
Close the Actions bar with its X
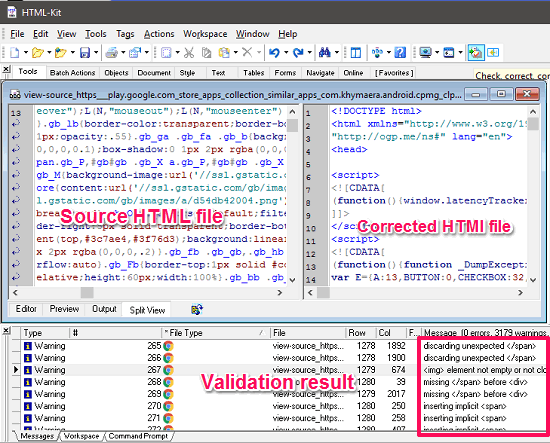6,69
